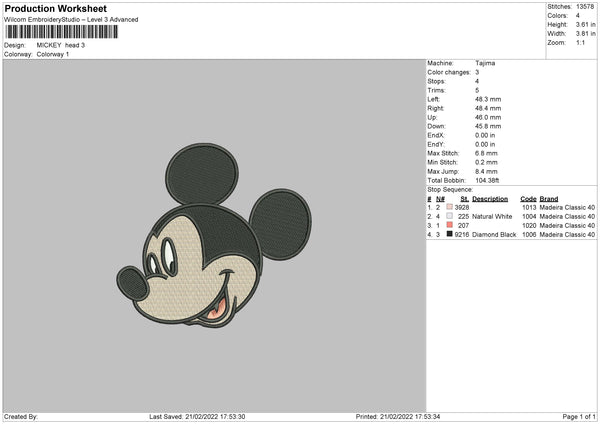Click the Last Saved timestamp

(x=197, y=416)
